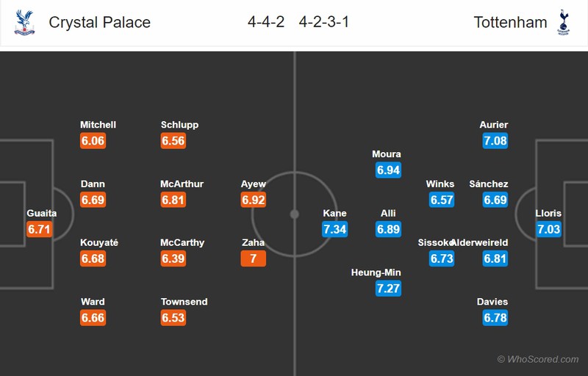Click the 4-4-2 formation label
Viewport: 588px width, 376px height.
coord(266,22)
